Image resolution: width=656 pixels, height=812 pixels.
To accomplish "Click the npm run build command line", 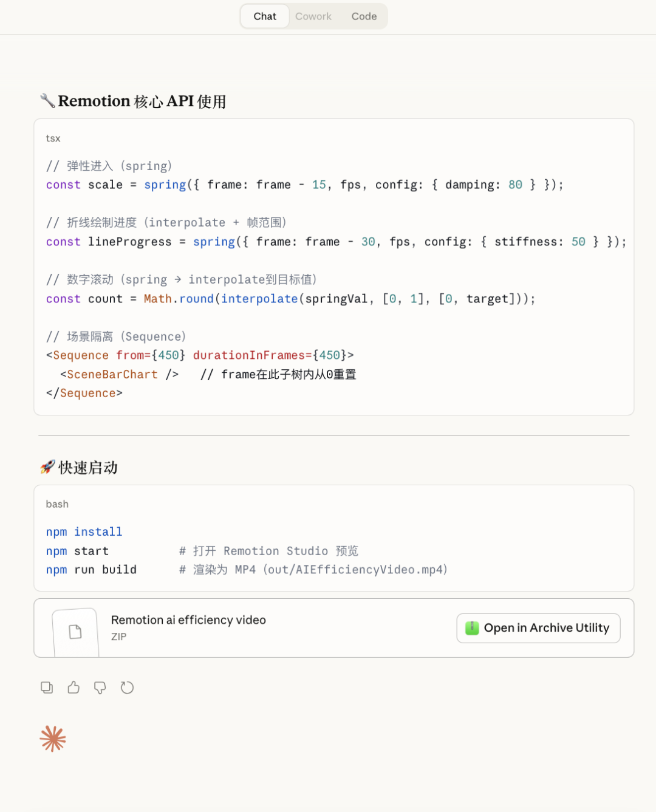I will pyautogui.click(x=92, y=570).
